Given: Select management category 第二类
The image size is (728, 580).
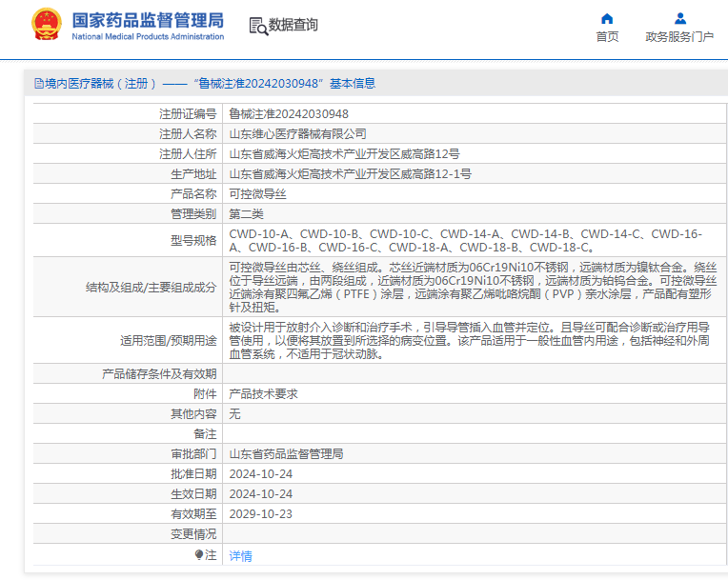Looking at the screenshot, I should point(246,213).
